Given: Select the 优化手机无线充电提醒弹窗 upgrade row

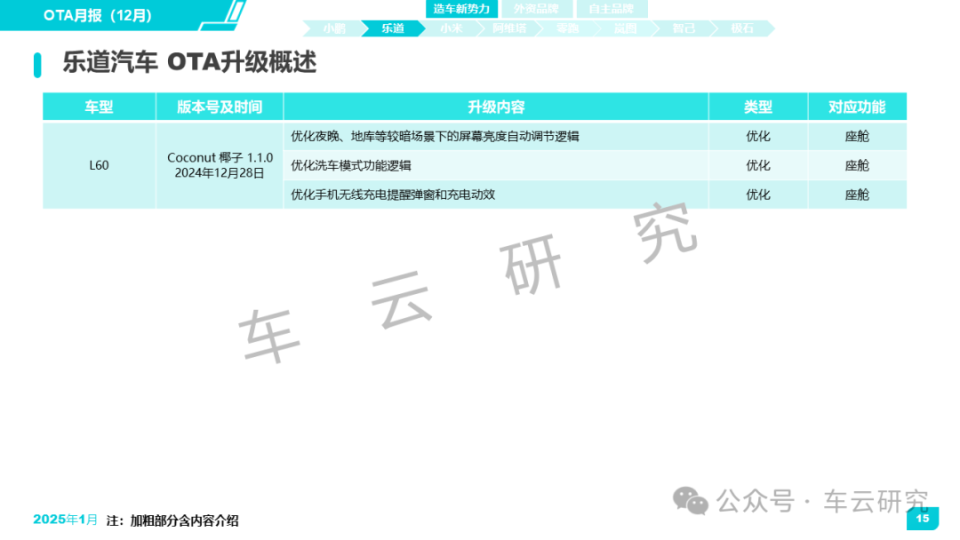Looking at the screenshot, I should coord(496,195).
